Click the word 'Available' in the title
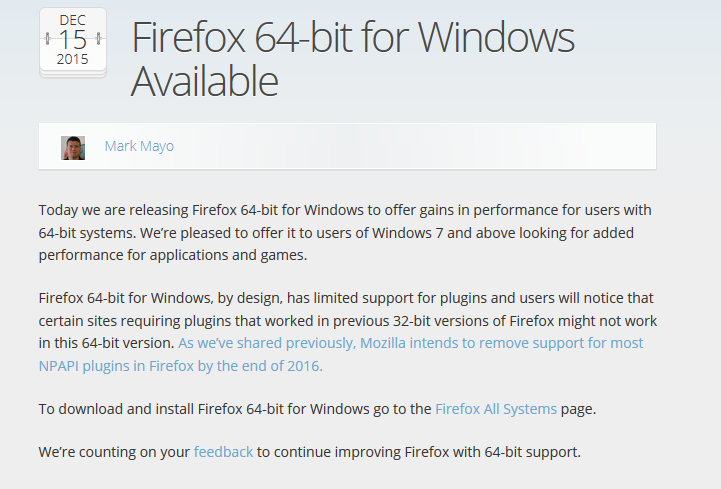The image size is (721, 489). (205, 81)
